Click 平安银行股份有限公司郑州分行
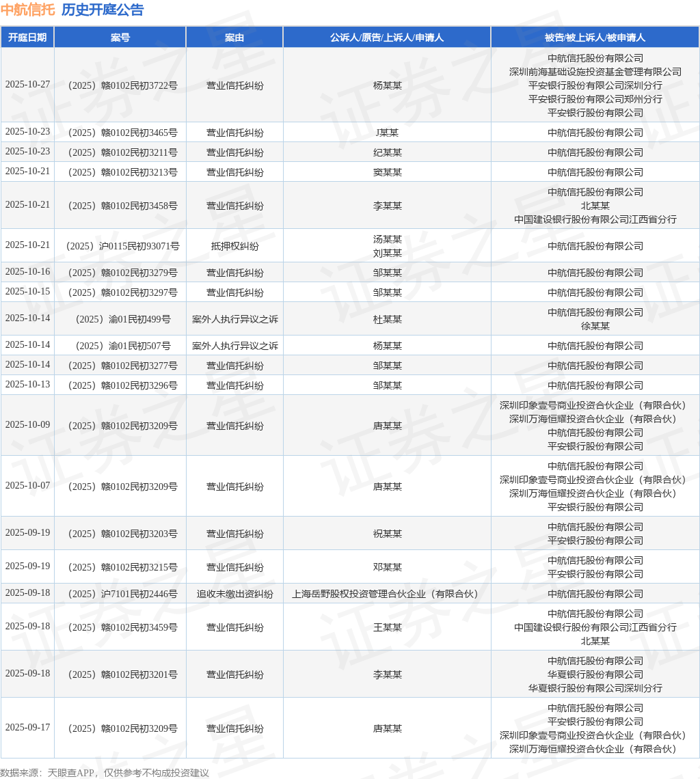The image size is (700, 779). (x=595, y=99)
